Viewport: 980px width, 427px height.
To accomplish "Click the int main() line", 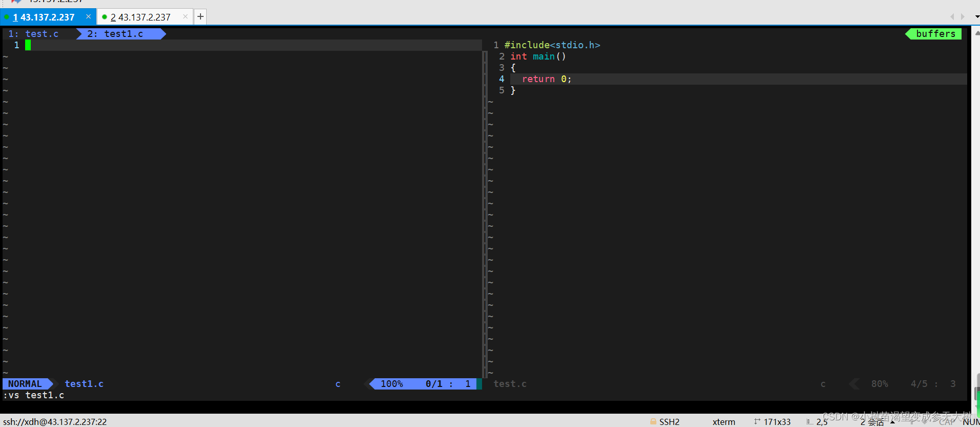I will pos(538,56).
